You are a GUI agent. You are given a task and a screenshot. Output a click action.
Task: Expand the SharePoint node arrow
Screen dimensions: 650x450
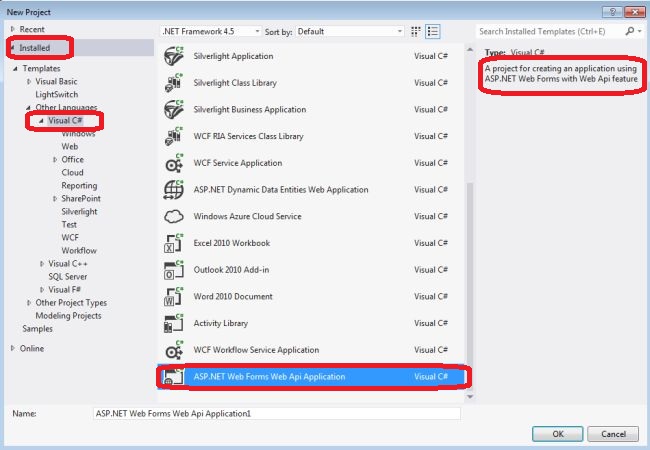(55, 198)
